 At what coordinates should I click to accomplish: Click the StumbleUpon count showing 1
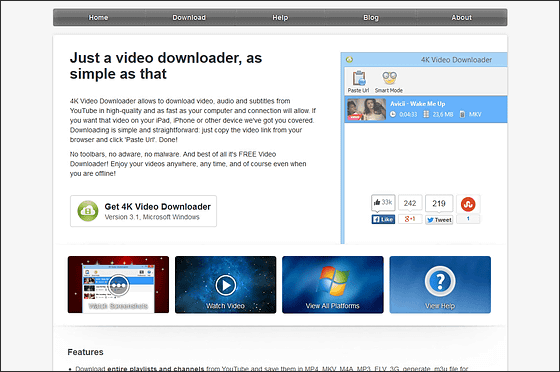(468, 218)
